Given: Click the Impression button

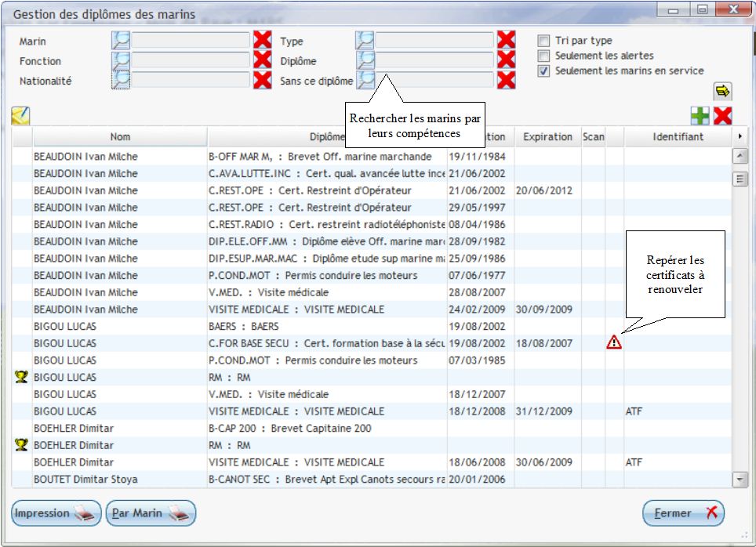Looking at the screenshot, I should 56,513.
